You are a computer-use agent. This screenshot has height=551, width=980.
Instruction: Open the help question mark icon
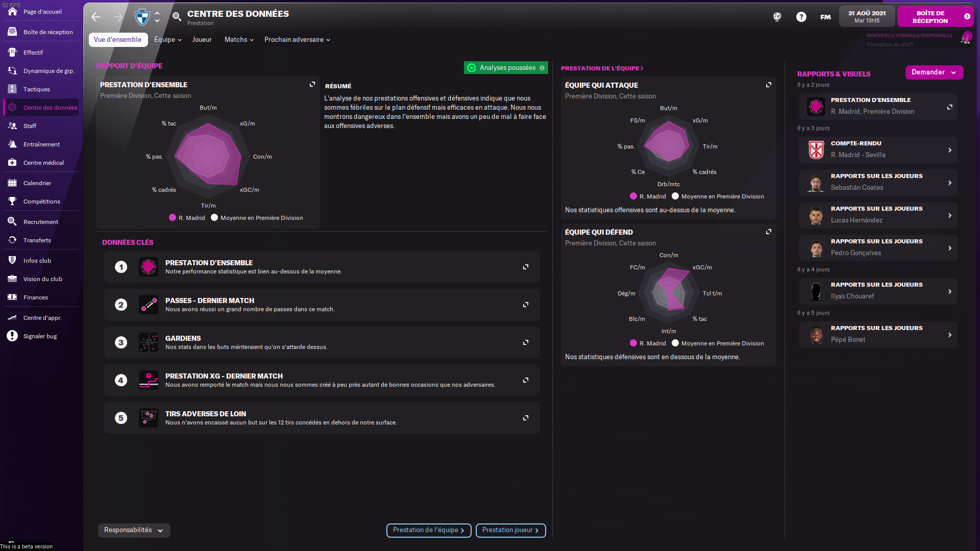pyautogui.click(x=801, y=17)
